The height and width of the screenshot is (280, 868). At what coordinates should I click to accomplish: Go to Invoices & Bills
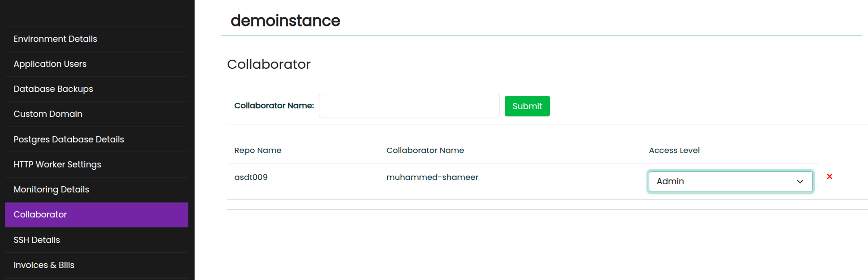(x=96, y=265)
